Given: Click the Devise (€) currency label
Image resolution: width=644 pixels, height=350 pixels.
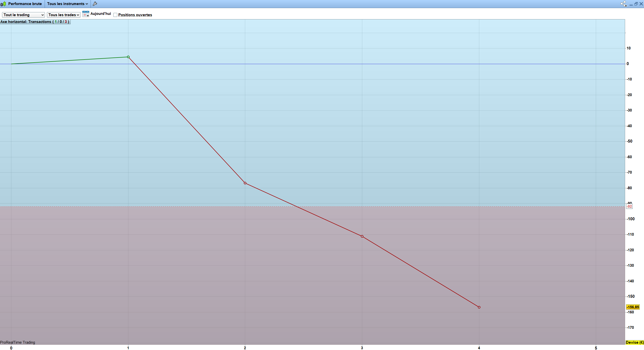Looking at the screenshot, I should tap(634, 342).
